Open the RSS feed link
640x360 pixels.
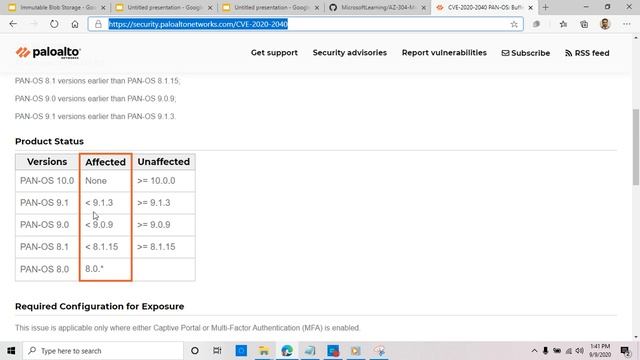coord(587,53)
